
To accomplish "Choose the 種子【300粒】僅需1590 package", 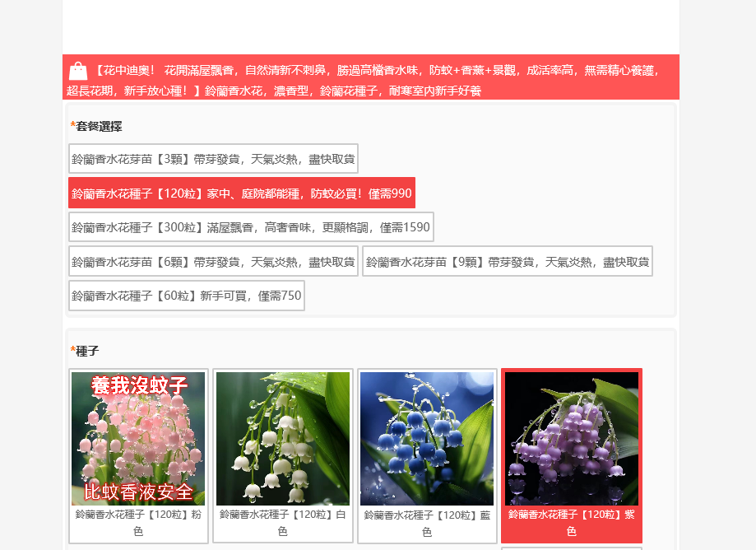I will pos(251,227).
